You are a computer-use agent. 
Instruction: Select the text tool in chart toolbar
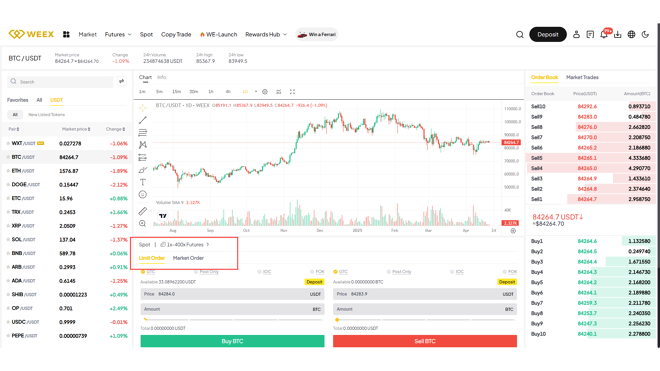click(143, 182)
